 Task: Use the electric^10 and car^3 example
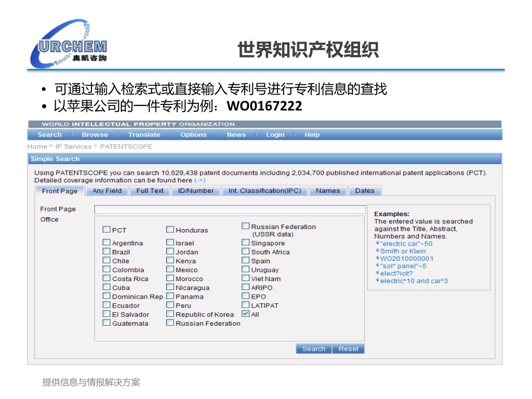(414, 281)
